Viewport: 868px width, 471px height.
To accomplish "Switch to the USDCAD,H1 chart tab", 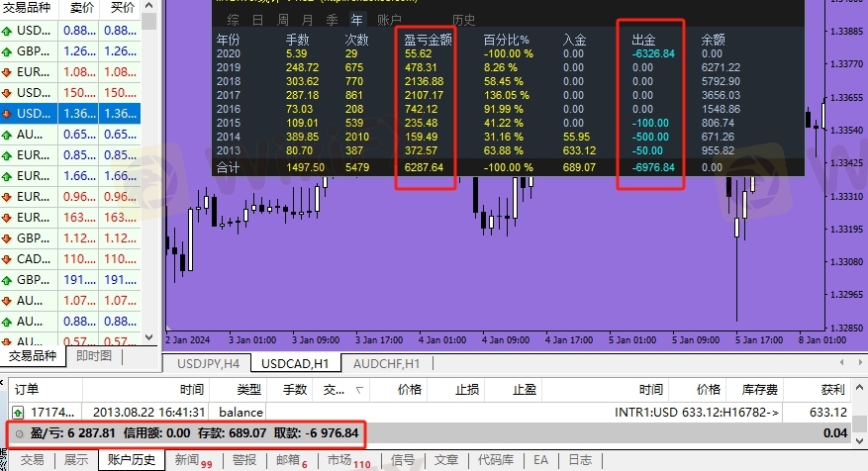I will point(295,364).
